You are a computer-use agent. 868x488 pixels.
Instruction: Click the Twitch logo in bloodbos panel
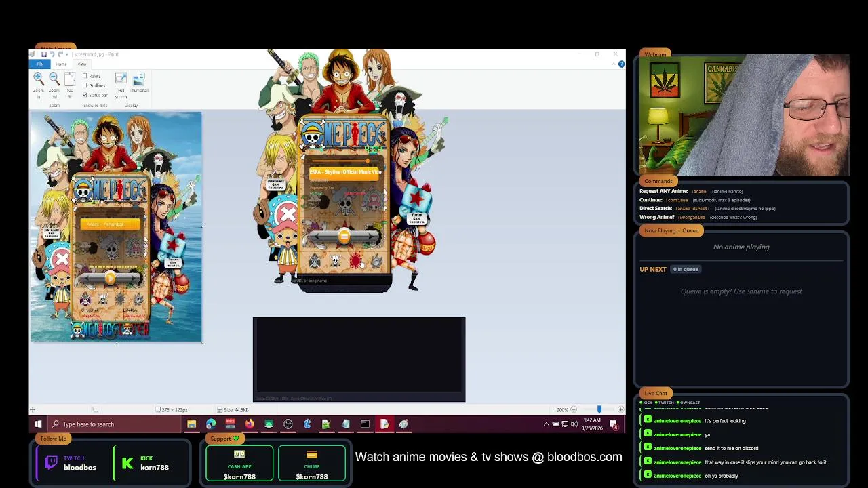[x=51, y=463]
